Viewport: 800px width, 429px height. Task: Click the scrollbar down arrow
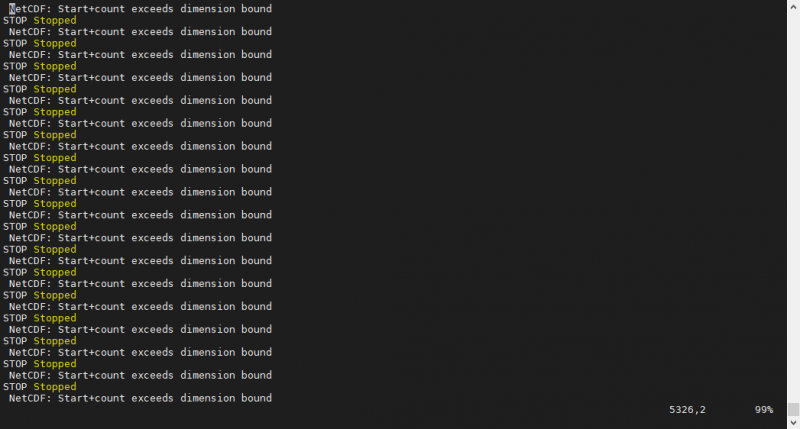pyautogui.click(x=793, y=423)
